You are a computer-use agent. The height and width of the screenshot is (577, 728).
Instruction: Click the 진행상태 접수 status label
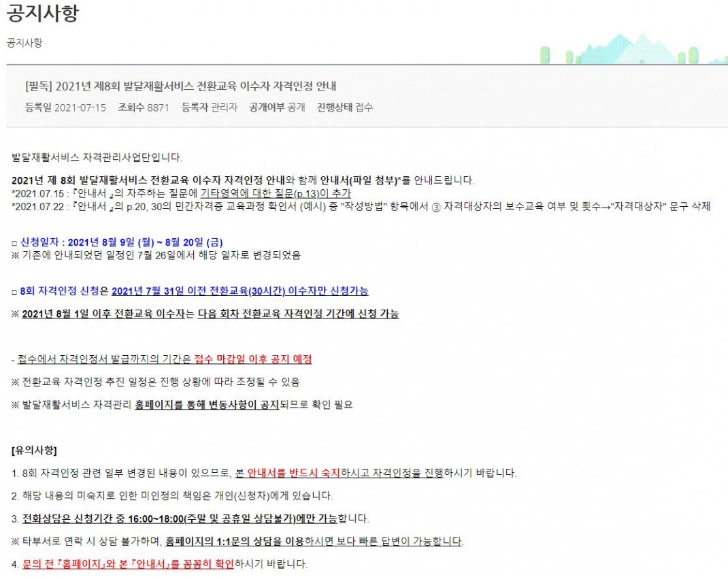tap(344, 108)
